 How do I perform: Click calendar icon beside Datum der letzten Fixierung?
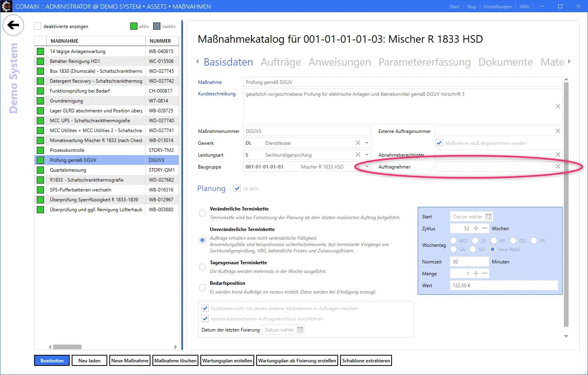[x=300, y=329]
